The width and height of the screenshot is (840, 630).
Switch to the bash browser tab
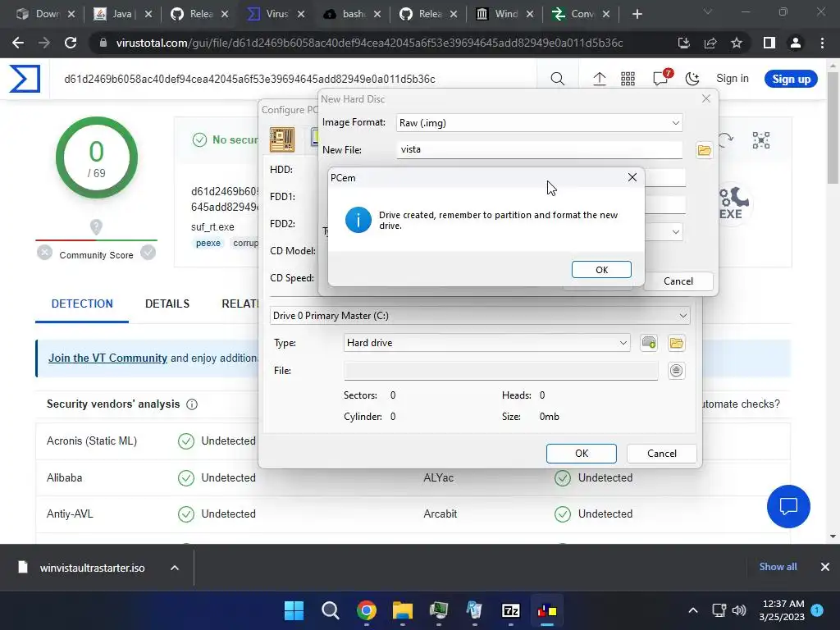352,14
